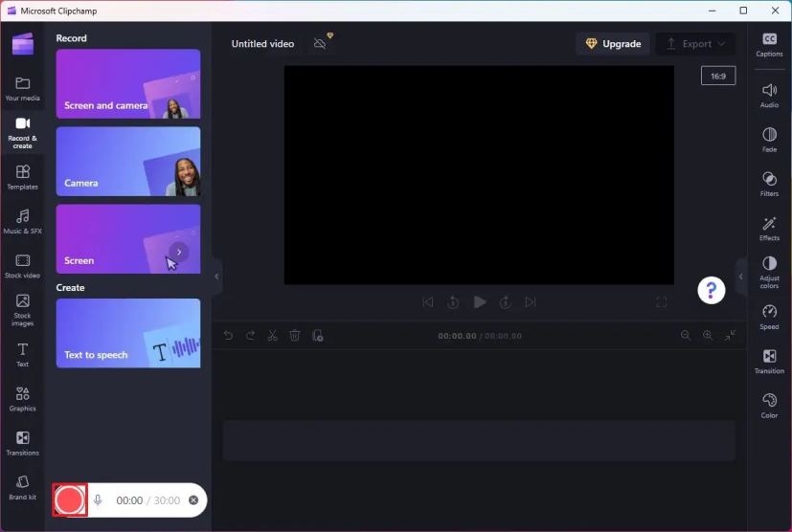Rewind five seconds

coord(454,302)
